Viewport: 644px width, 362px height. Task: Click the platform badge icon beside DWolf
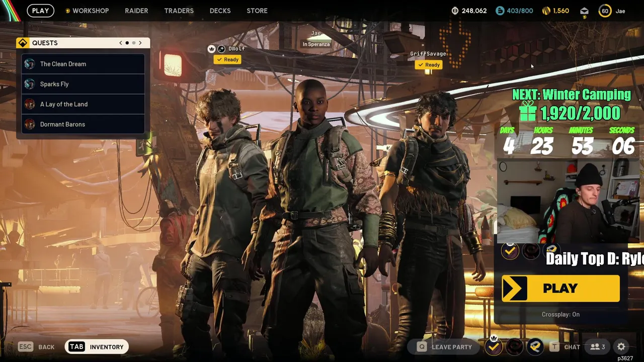point(221,49)
